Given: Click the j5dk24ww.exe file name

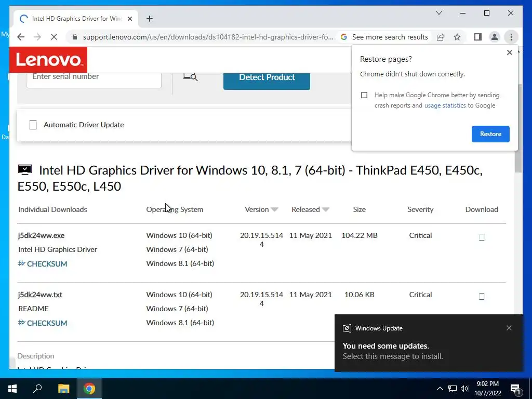Looking at the screenshot, I should pyautogui.click(x=42, y=235).
